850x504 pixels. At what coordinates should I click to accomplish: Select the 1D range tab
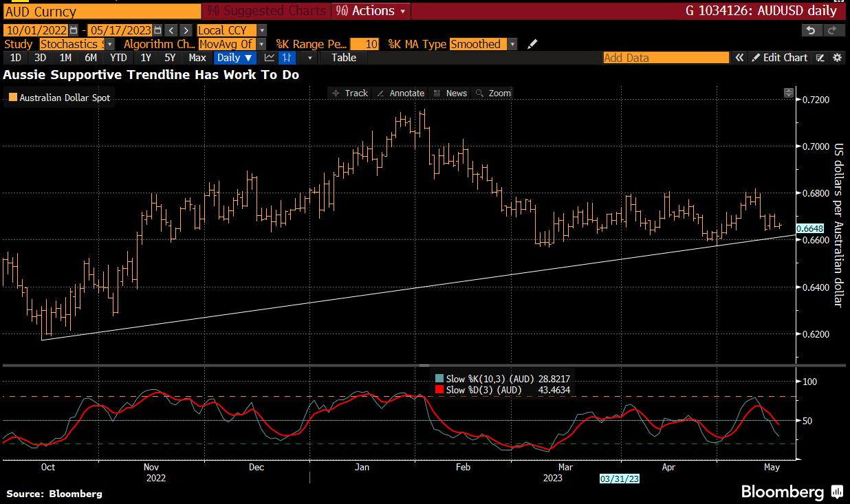tap(15, 58)
